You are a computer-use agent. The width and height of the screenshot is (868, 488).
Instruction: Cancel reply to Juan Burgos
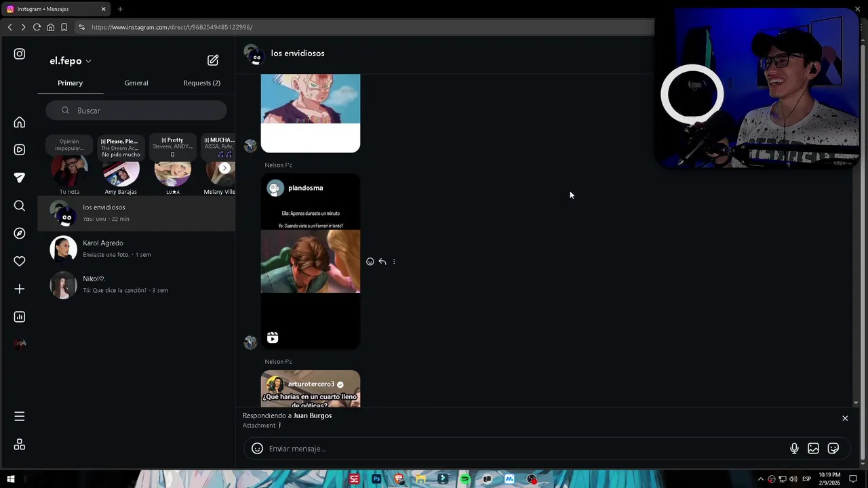[x=845, y=418]
